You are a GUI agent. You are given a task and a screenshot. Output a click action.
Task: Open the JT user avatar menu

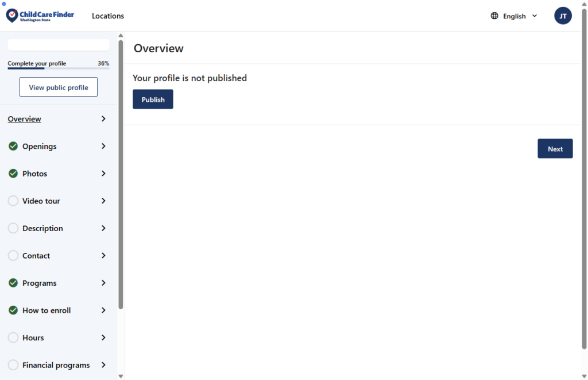563,16
